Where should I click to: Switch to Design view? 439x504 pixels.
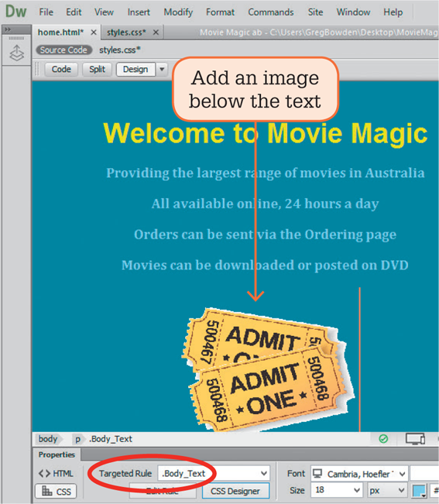[135, 70]
